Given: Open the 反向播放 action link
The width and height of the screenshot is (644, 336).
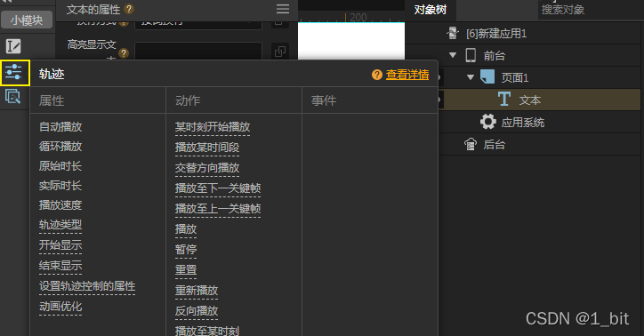Looking at the screenshot, I should coord(197,311).
